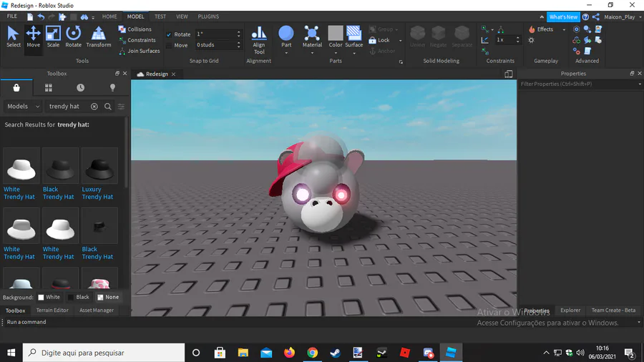Click the share icon near username
Image resolution: width=644 pixels, height=362 pixels.
[595, 17]
